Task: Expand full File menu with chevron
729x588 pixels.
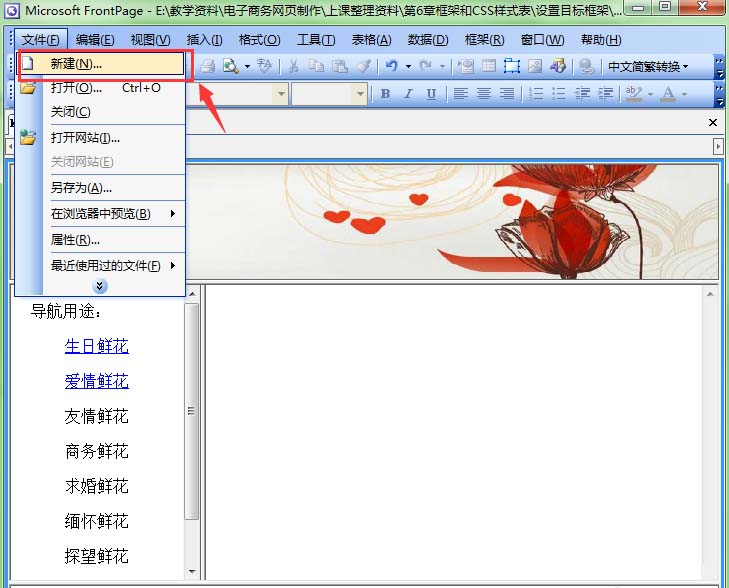Action: point(99,286)
